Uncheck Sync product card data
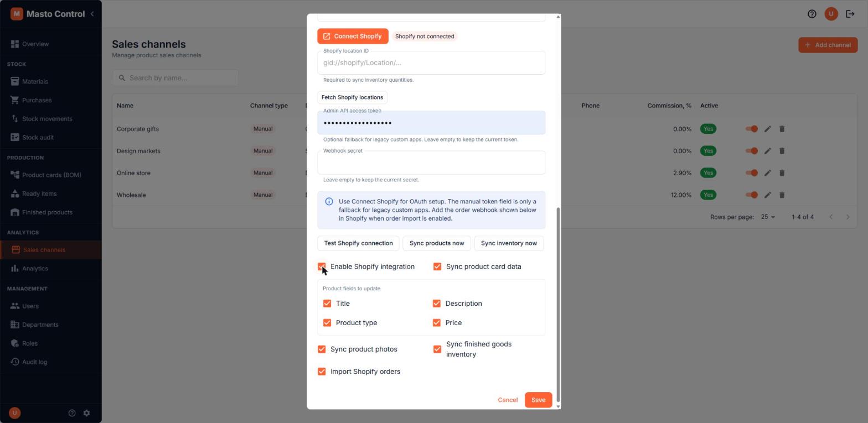This screenshot has width=868, height=423. 437,267
